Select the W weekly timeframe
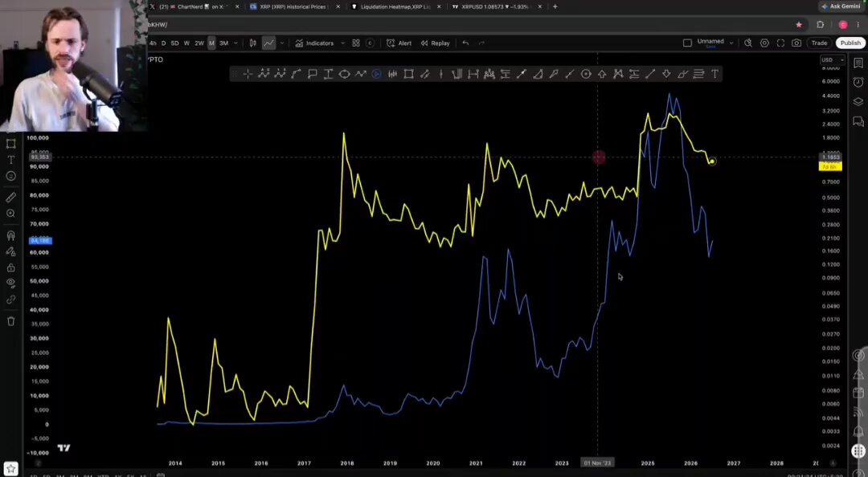This screenshot has width=868, height=477. (186, 43)
